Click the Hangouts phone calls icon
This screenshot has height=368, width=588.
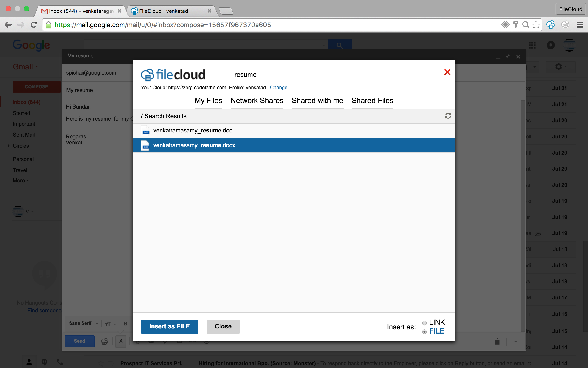(x=59, y=362)
